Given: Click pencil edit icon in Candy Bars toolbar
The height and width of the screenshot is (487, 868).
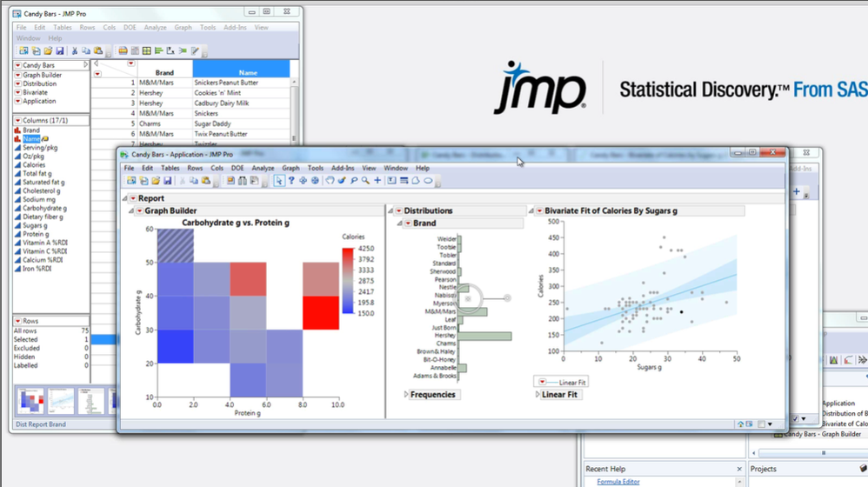Looking at the screenshot, I should [195, 51].
